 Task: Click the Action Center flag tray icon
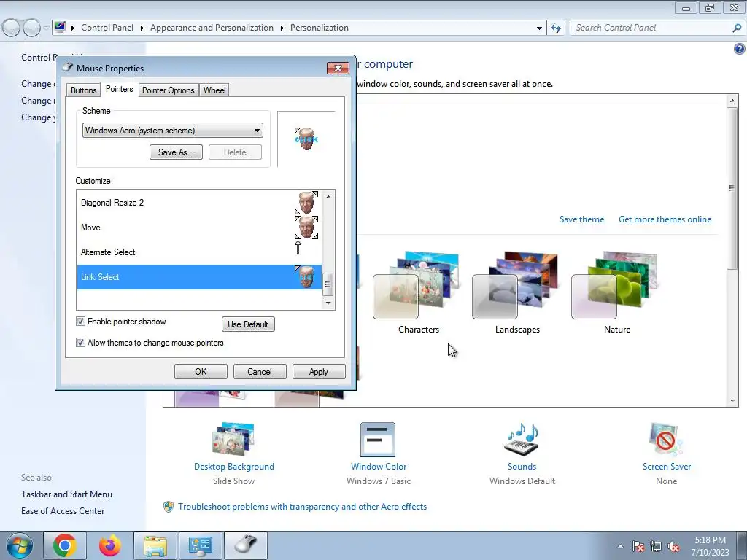click(638, 547)
